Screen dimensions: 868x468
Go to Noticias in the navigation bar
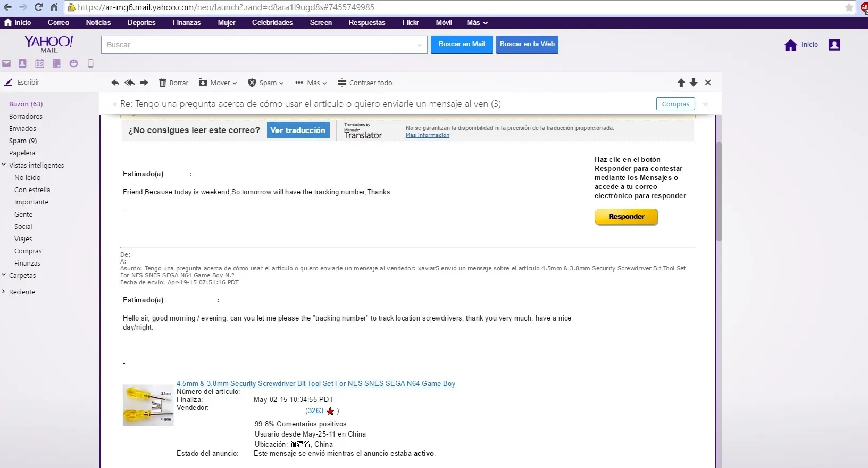click(98, 22)
